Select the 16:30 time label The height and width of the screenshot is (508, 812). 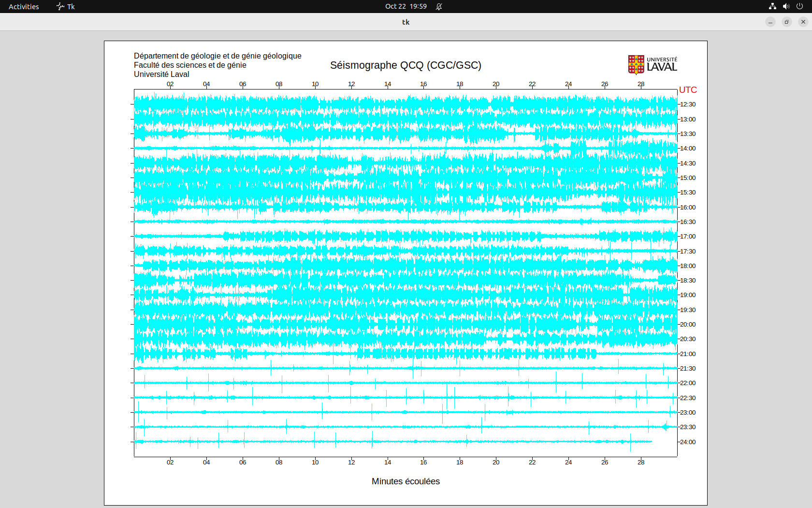tap(688, 222)
